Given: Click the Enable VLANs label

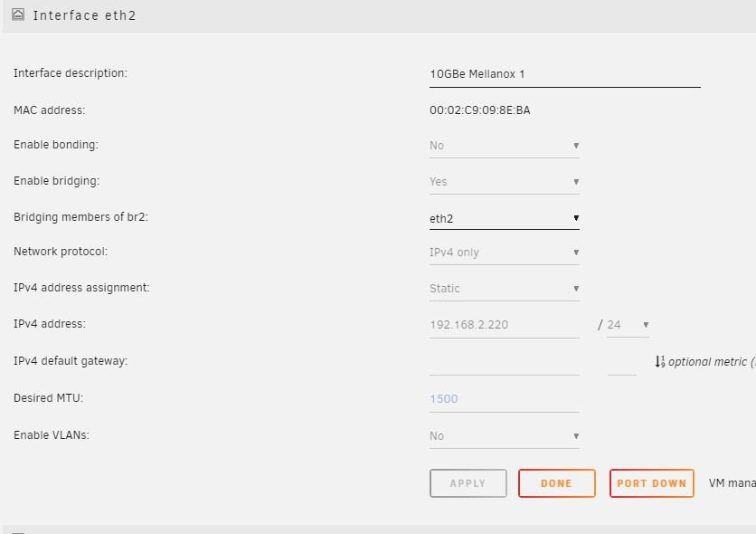Looking at the screenshot, I should pos(52,435).
